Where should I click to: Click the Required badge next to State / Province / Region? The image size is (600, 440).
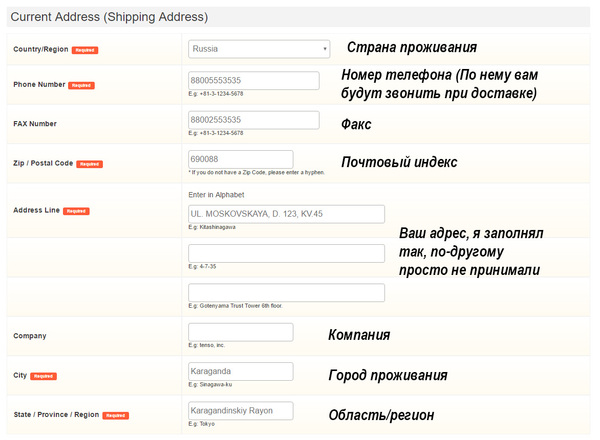(x=116, y=416)
